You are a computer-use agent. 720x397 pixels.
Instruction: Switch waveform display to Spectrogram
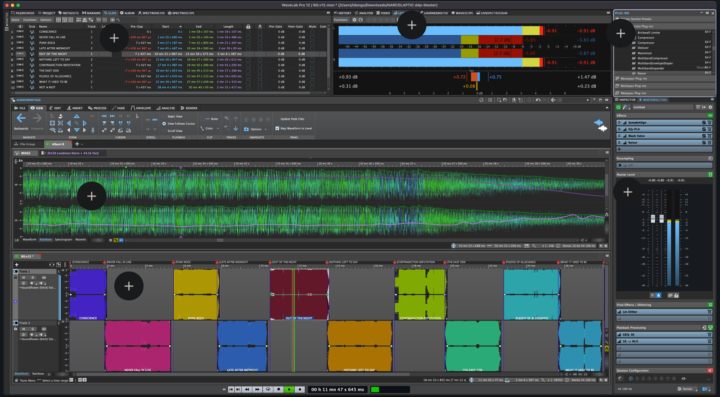pyautogui.click(x=63, y=240)
